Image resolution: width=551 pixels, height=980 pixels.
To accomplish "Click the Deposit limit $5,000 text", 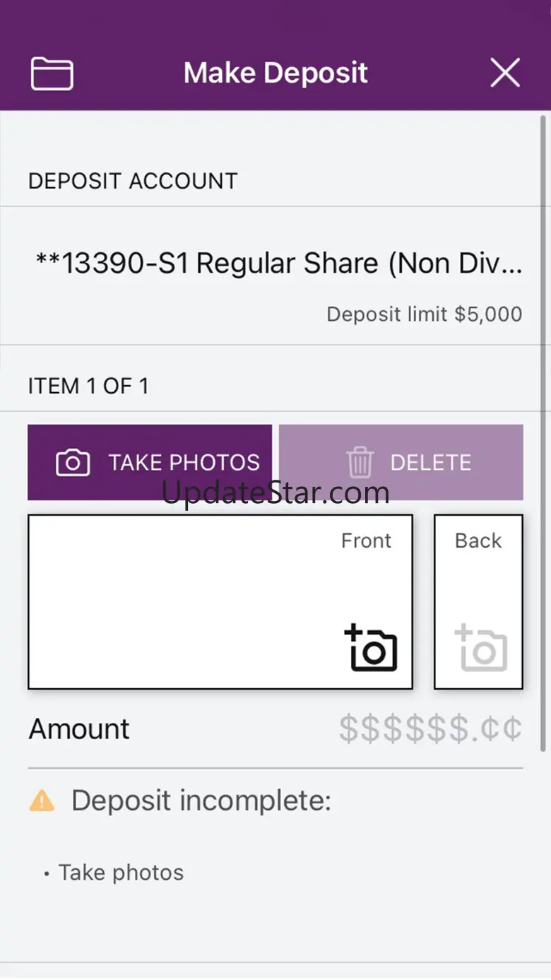I will point(424,314).
